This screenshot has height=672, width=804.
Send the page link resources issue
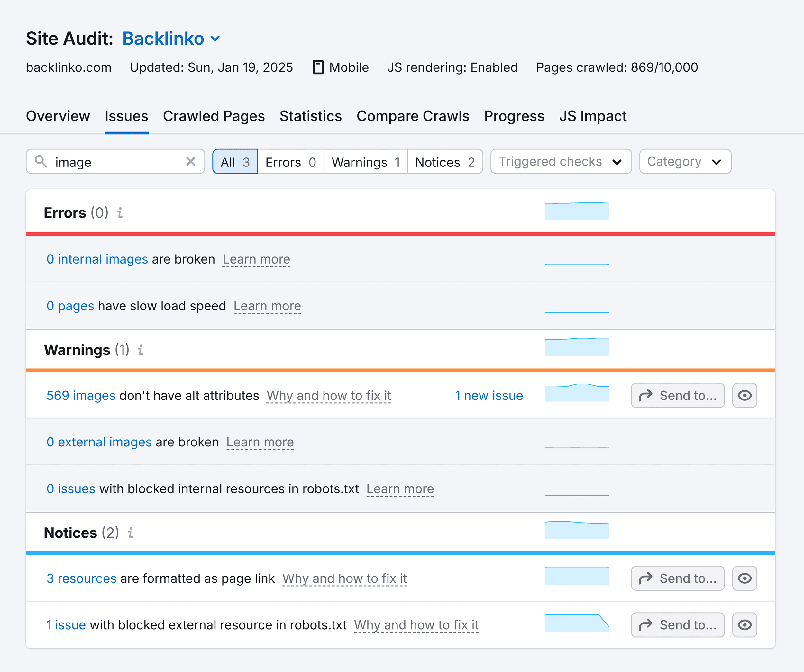(678, 578)
